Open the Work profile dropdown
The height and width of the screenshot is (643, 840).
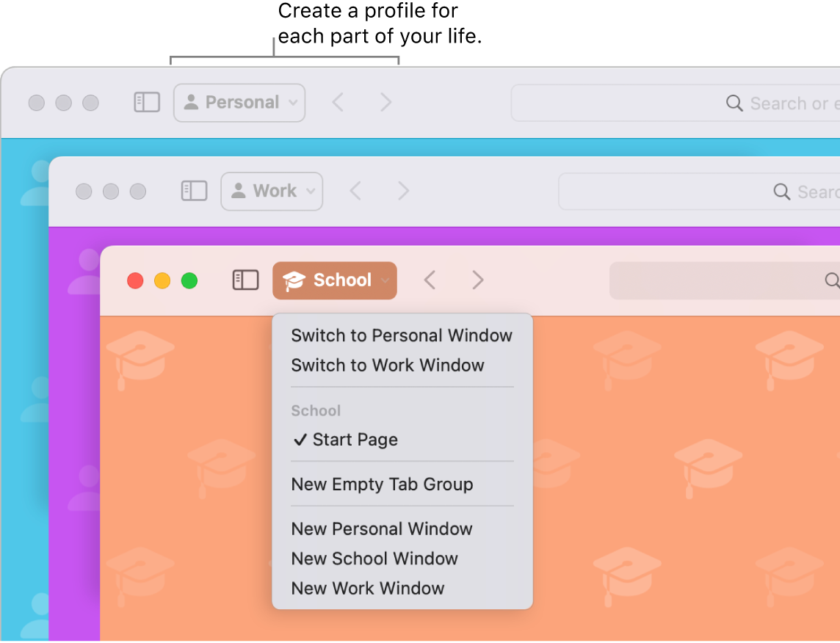[272, 191]
